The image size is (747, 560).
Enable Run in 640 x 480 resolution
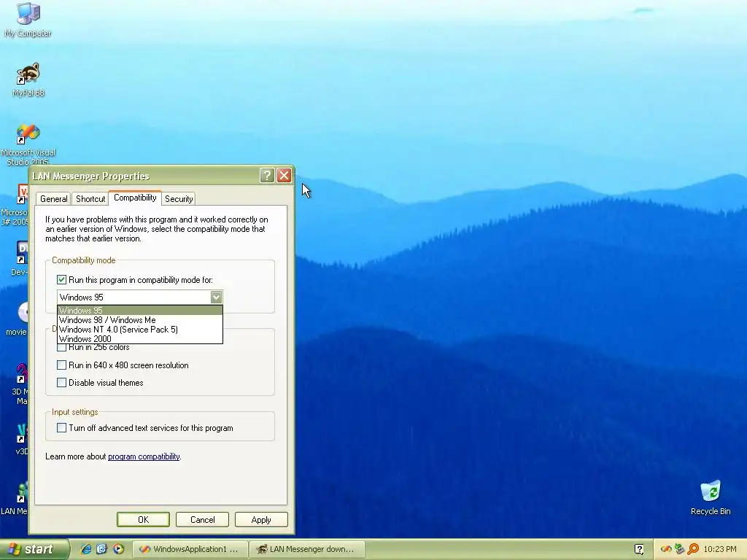pos(61,365)
